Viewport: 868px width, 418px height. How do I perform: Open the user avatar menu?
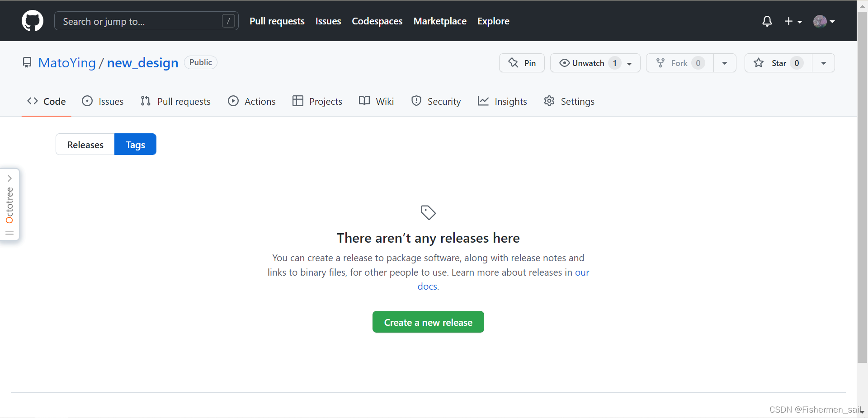pos(824,21)
